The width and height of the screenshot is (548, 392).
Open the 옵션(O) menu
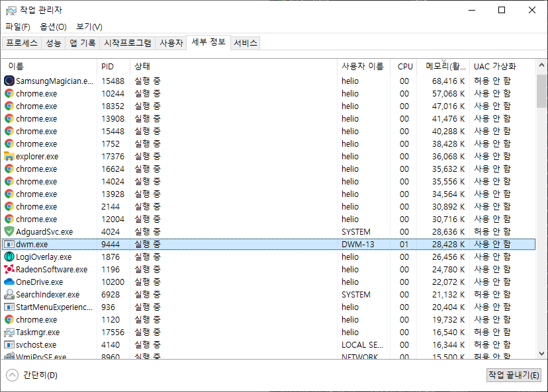53,27
